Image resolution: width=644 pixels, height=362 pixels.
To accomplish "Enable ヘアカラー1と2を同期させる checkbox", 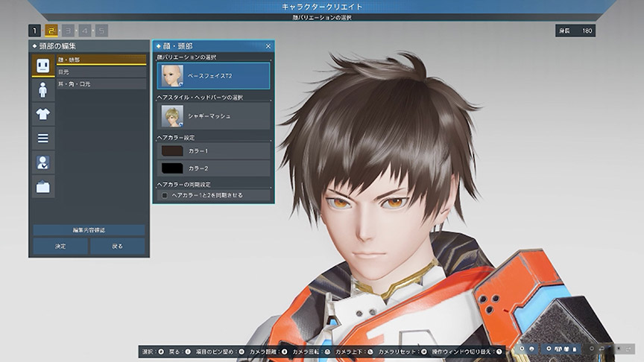I will pos(165,195).
